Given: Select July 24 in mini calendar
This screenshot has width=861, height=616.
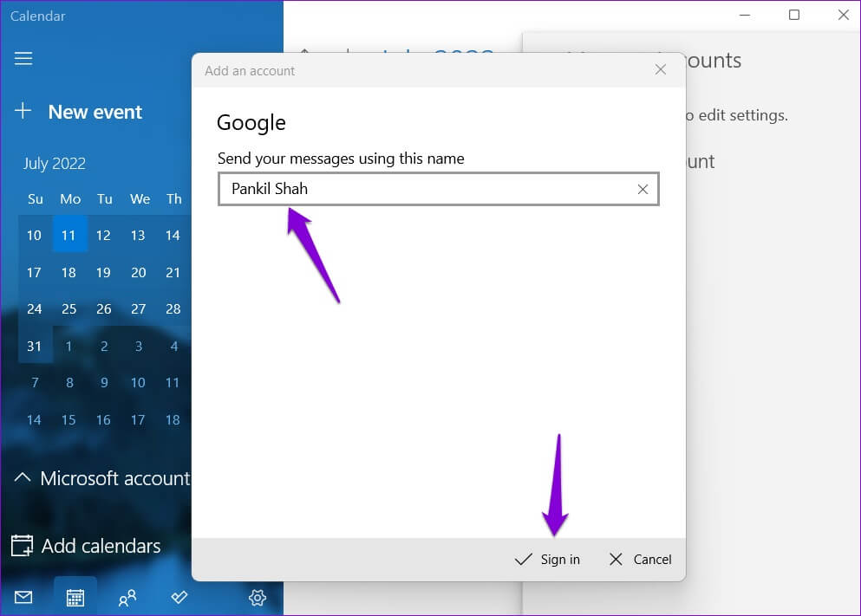Looking at the screenshot, I should coord(34,308).
